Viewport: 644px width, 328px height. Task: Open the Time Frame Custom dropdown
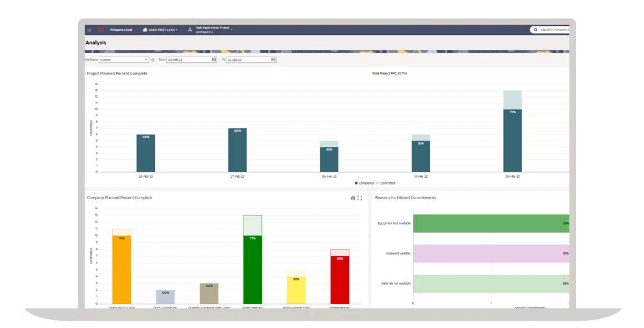coord(123,59)
